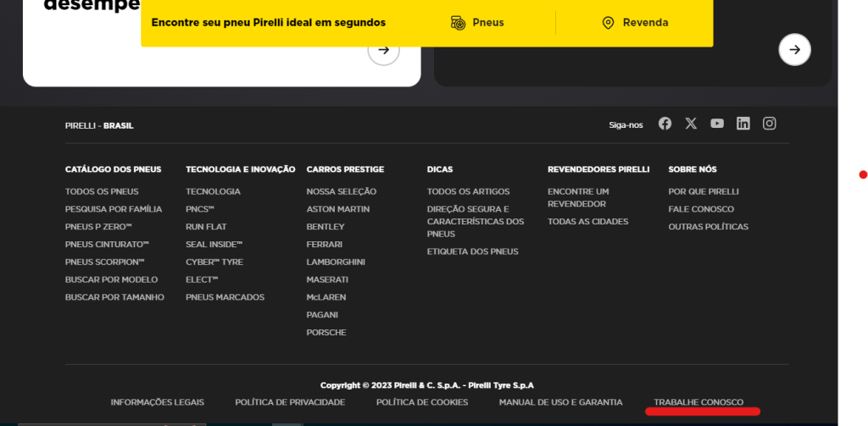Open the Run Flat link
The image size is (868, 426).
[x=206, y=227]
